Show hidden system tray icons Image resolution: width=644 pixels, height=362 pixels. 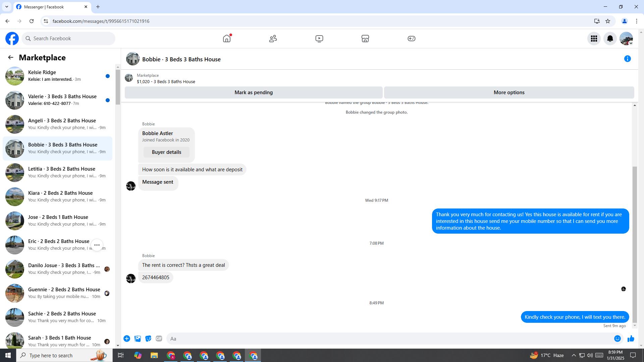pos(574,355)
